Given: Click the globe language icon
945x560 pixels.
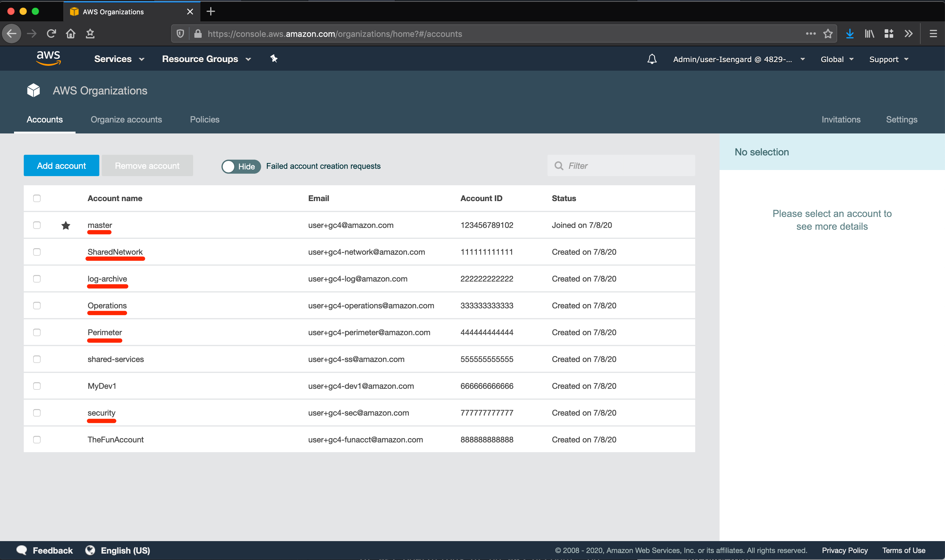Looking at the screenshot, I should (90, 550).
